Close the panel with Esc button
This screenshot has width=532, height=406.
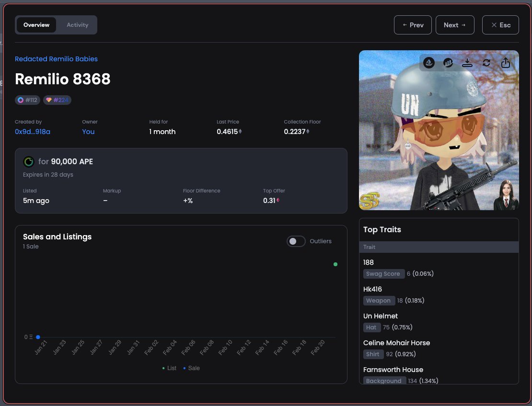(500, 25)
